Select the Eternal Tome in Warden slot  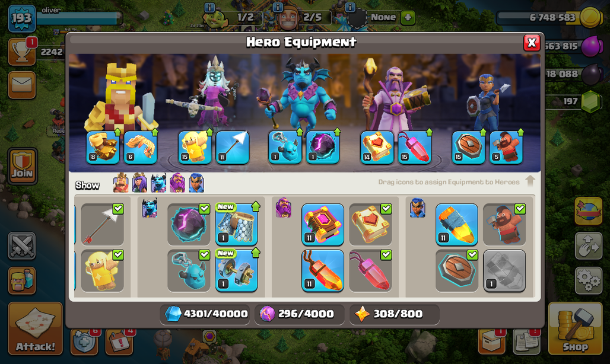pos(377,147)
